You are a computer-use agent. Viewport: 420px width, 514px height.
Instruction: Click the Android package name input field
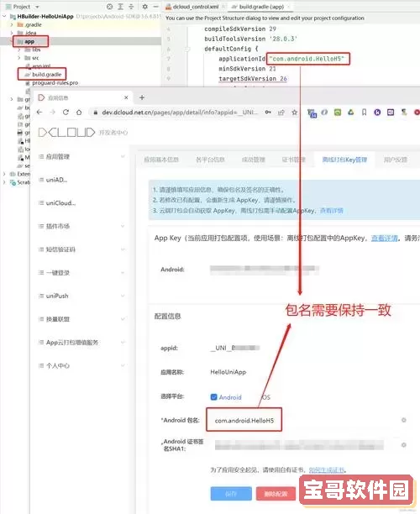pyautogui.click(x=244, y=420)
